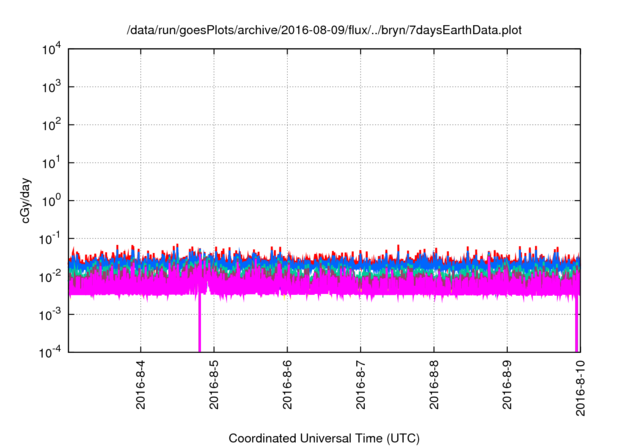Click the 10^-3 y-axis tick label

pos(50,315)
